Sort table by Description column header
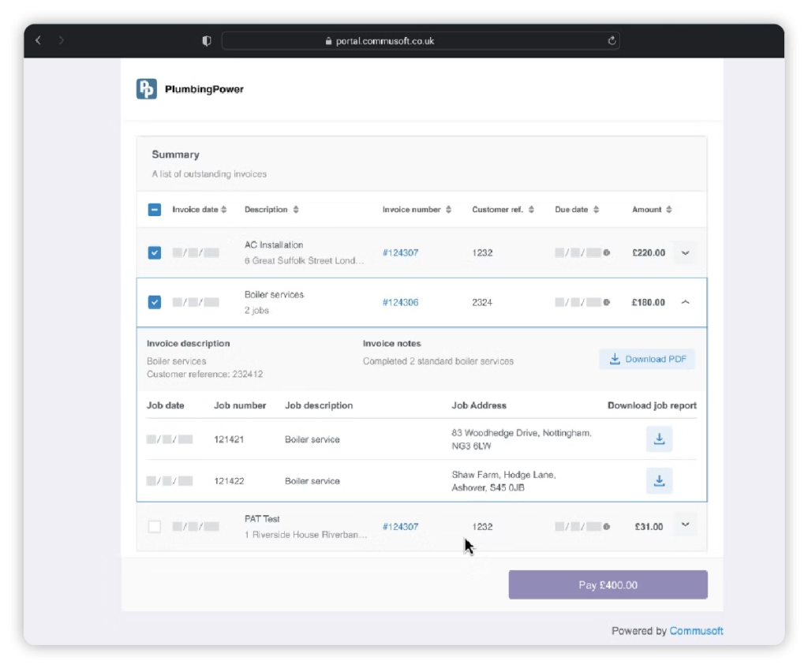The width and height of the screenshot is (808, 672). click(271, 210)
